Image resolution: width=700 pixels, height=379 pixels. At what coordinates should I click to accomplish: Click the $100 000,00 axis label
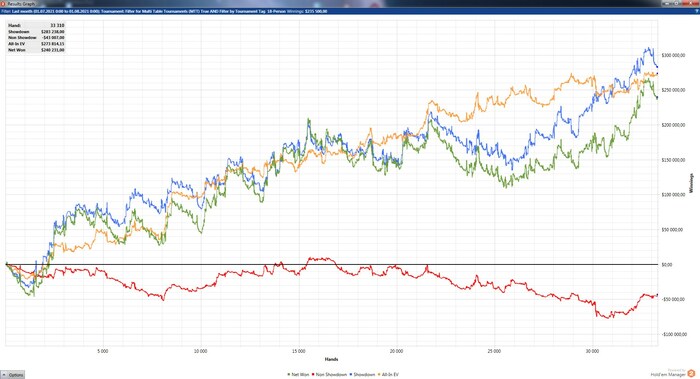click(673, 195)
